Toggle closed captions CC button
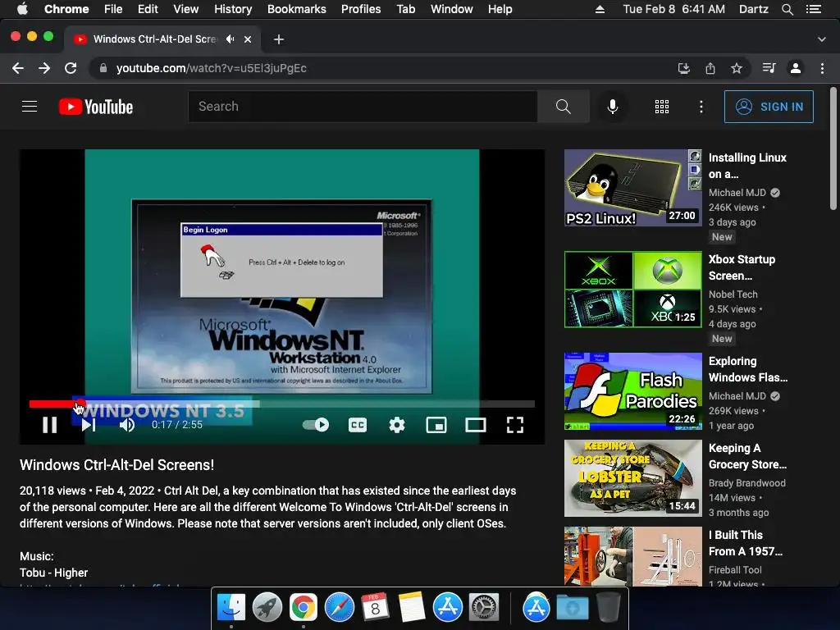This screenshot has height=630, width=840. click(358, 425)
